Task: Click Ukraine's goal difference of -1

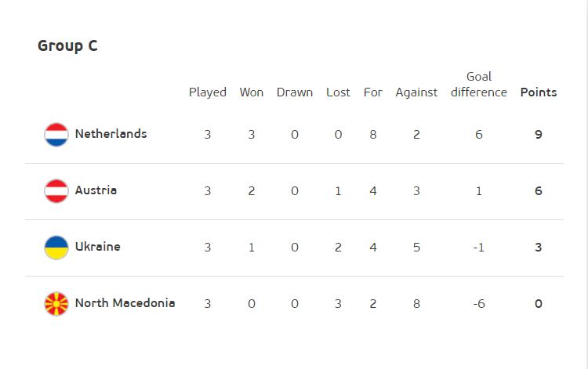Action: (x=479, y=248)
